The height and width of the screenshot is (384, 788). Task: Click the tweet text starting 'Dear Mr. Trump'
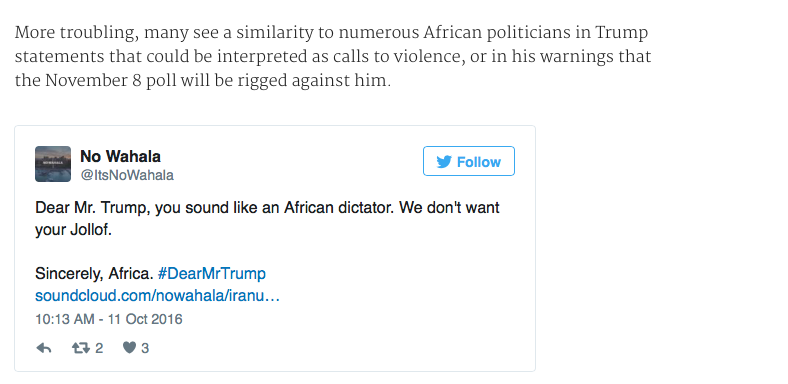click(267, 208)
